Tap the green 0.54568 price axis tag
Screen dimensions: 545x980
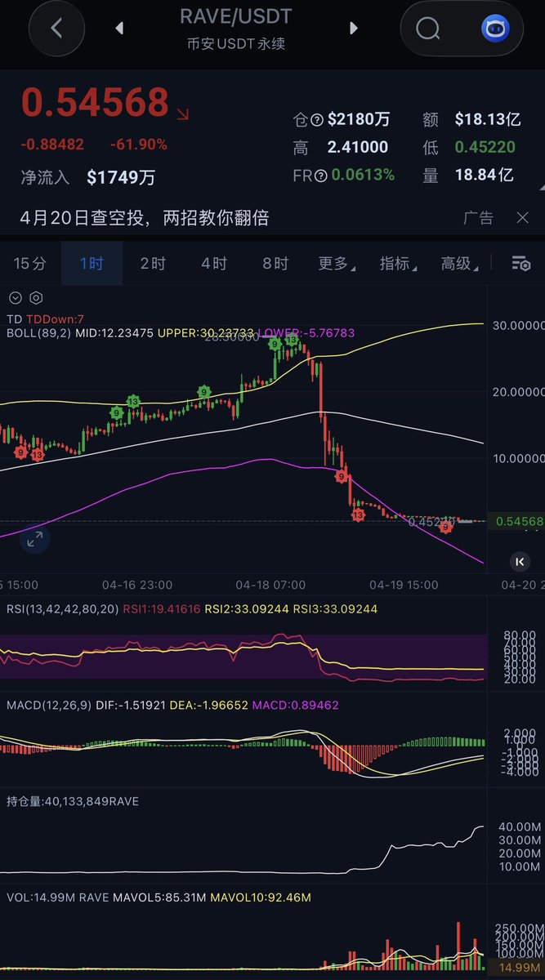click(519, 521)
